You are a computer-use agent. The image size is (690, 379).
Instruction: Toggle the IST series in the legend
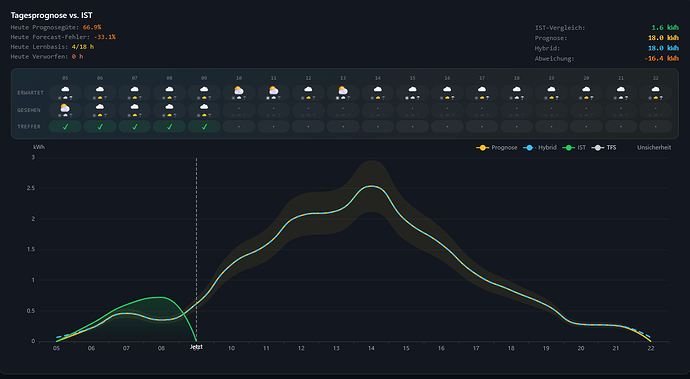[x=574, y=147]
